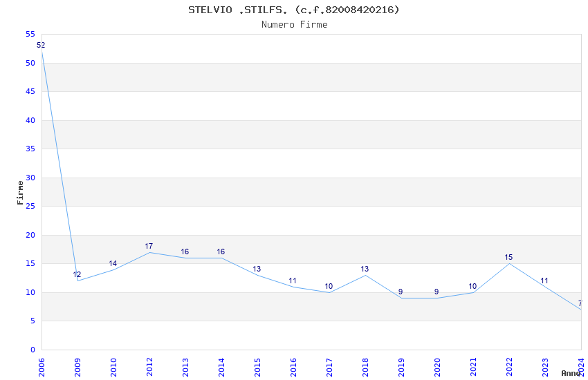This screenshot has height=380, width=588.
Task: Select year label 2014 on x-axis
Action: [x=221, y=368]
